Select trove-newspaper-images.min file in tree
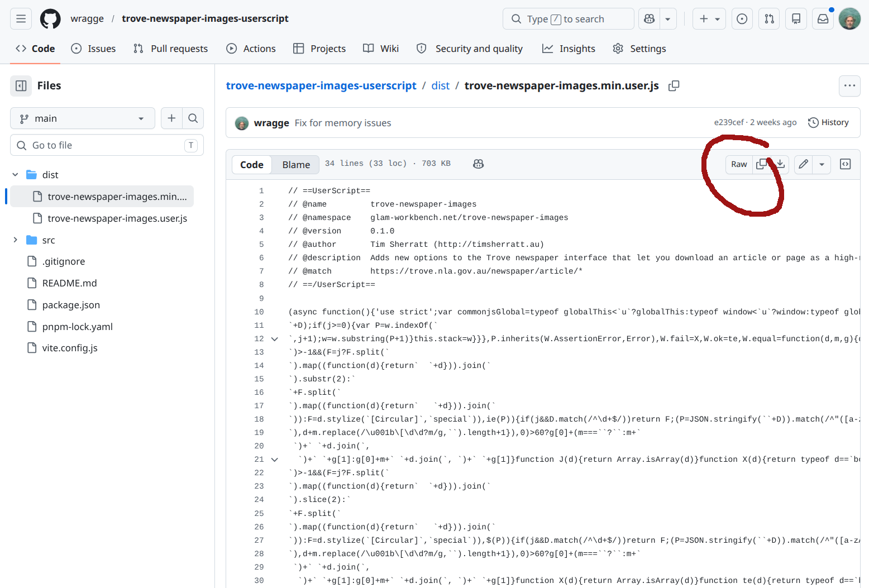The width and height of the screenshot is (869, 588). click(x=102, y=197)
